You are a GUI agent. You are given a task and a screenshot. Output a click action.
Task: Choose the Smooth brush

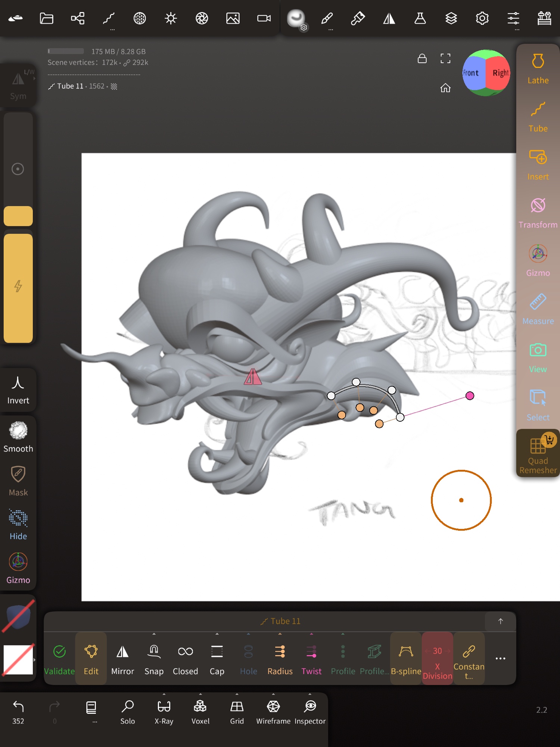pos(18,437)
